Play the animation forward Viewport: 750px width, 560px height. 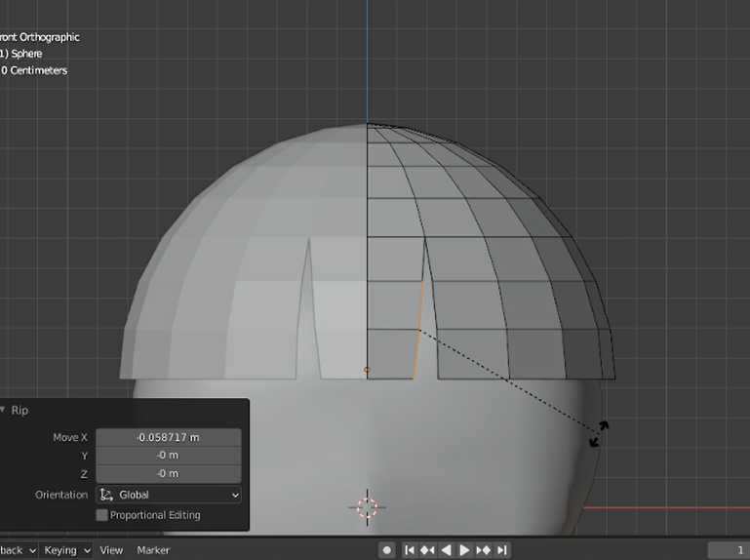pos(464,550)
